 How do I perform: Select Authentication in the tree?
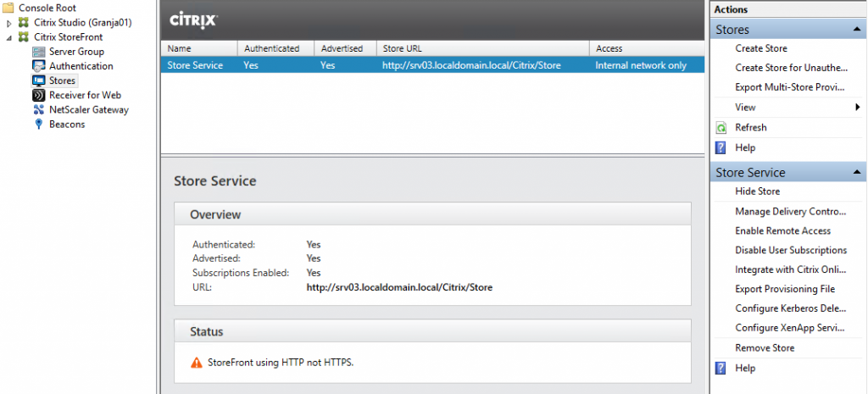coord(81,66)
